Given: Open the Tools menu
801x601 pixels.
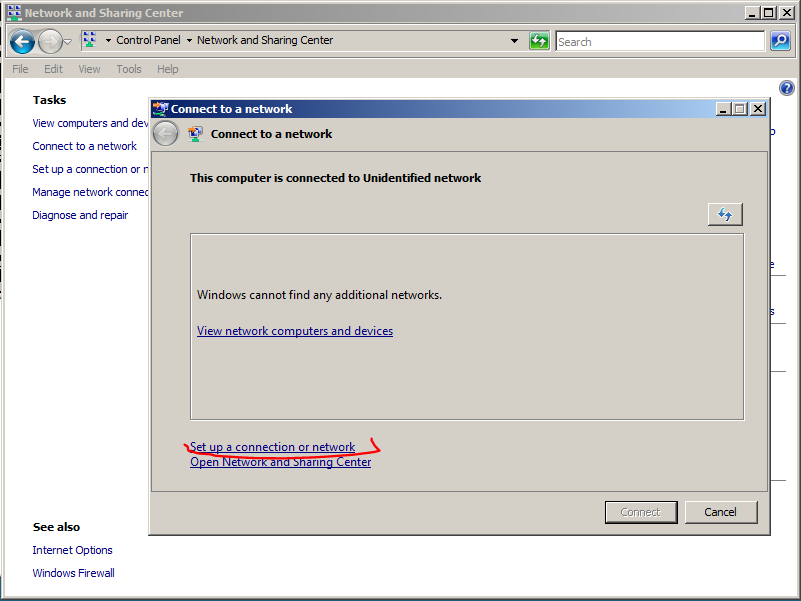Looking at the screenshot, I should click(129, 69).
